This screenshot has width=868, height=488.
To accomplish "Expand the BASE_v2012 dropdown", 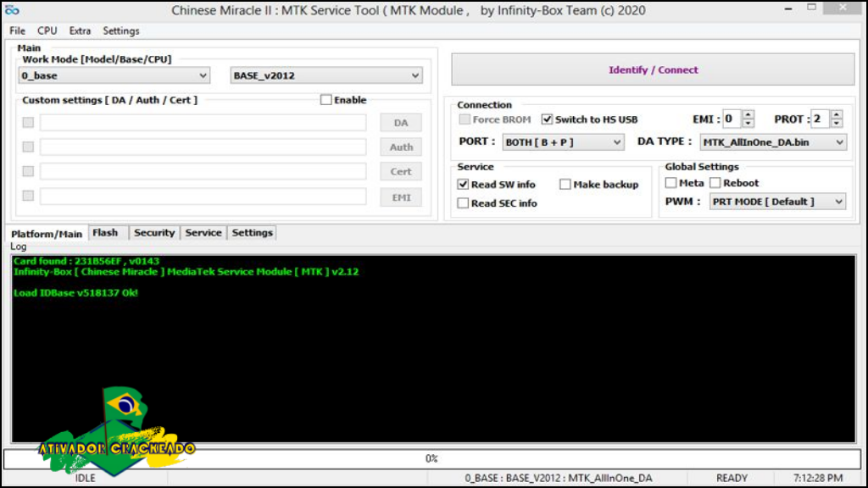I will click(x=326, y=75).
